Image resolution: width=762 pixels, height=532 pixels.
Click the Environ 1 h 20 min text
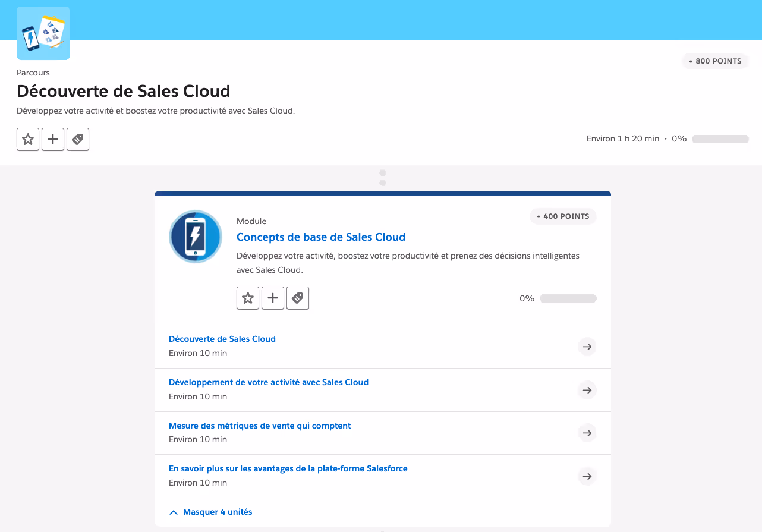pos(623,138)
